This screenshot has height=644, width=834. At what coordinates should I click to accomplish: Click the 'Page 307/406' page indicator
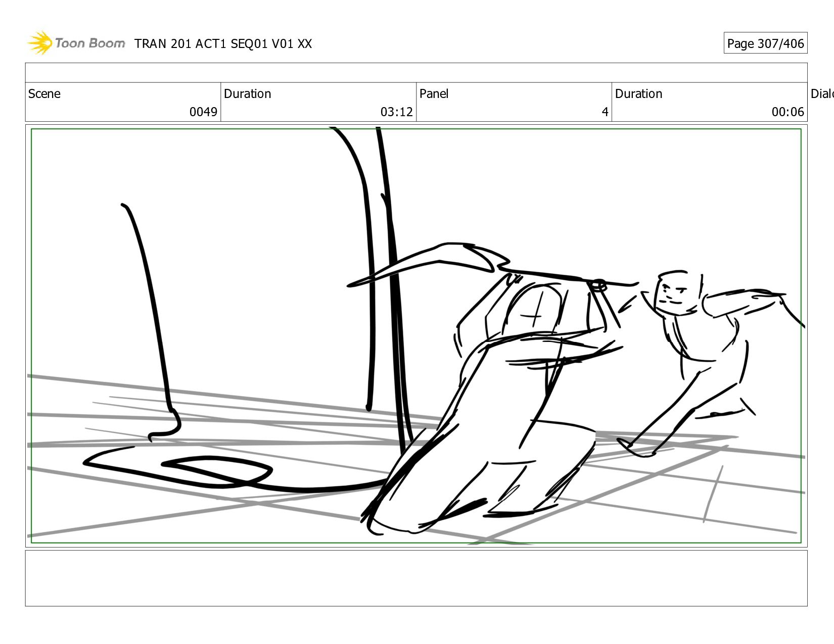[765, 43]
